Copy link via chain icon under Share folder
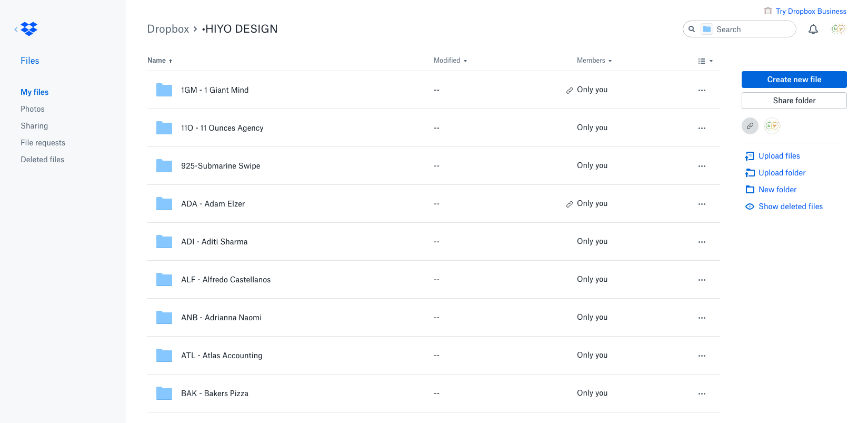Screen dimensions: 868x423 pyautogui.click(x=750, y=126)
